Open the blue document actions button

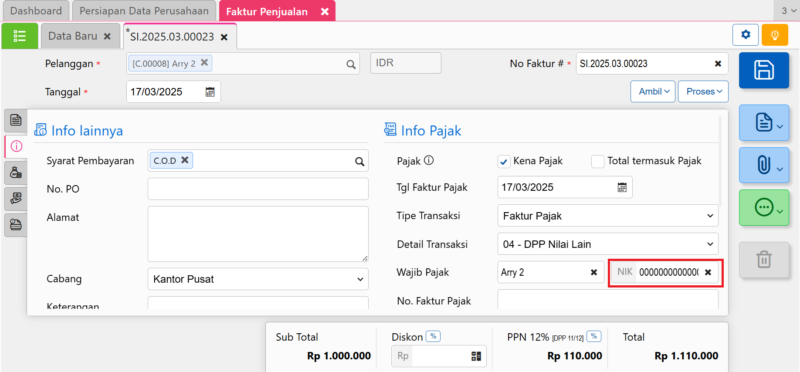764,122
